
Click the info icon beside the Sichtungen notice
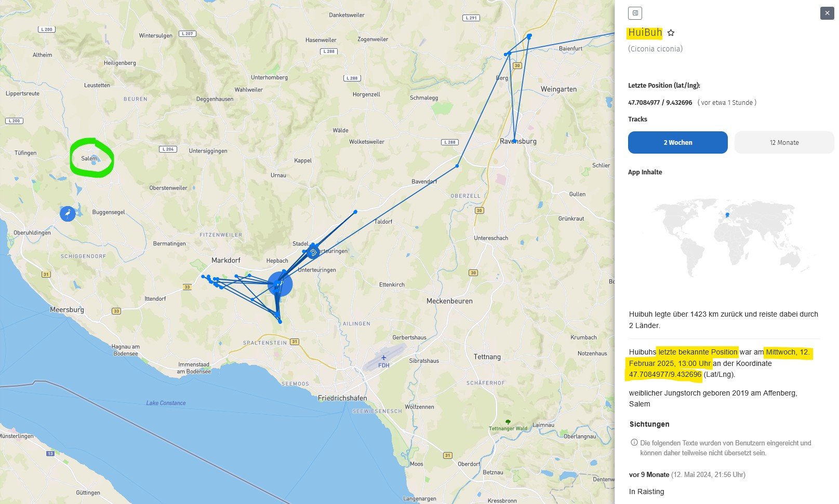coord(634,443)
